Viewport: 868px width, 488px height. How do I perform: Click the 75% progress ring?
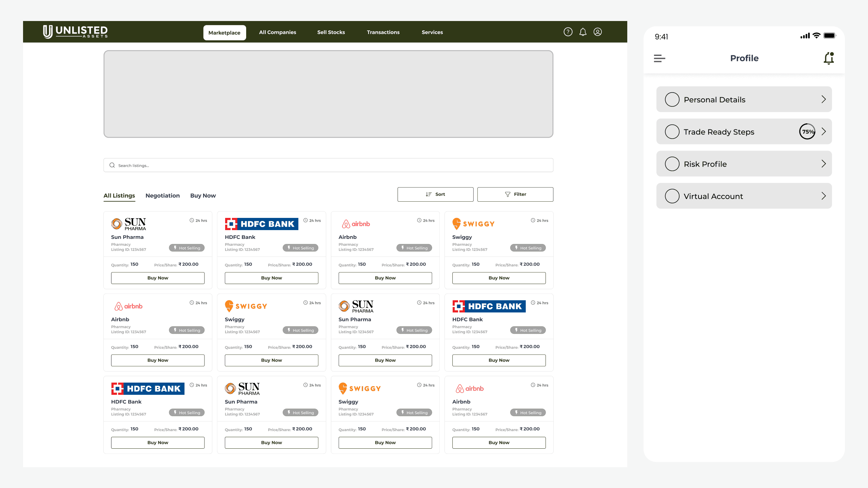[x=808, y=131]
